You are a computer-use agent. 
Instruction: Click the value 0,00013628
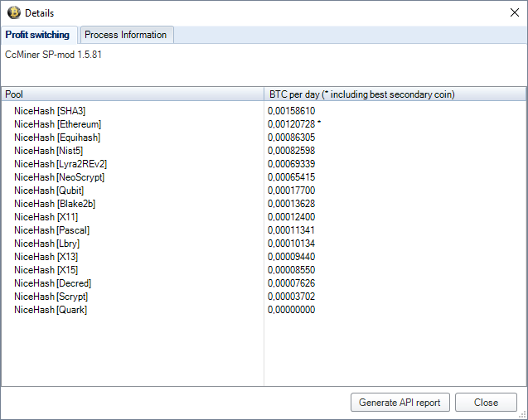tap(291, 204)
